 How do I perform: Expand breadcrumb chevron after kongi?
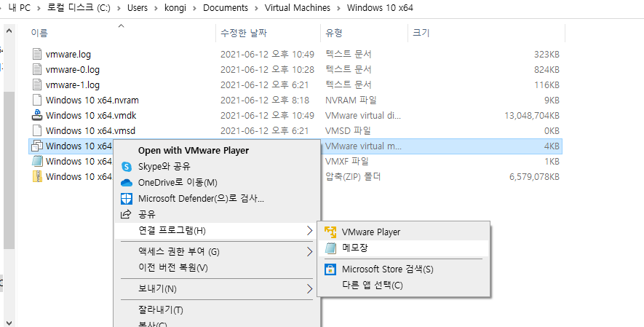[x=194, y=8]
